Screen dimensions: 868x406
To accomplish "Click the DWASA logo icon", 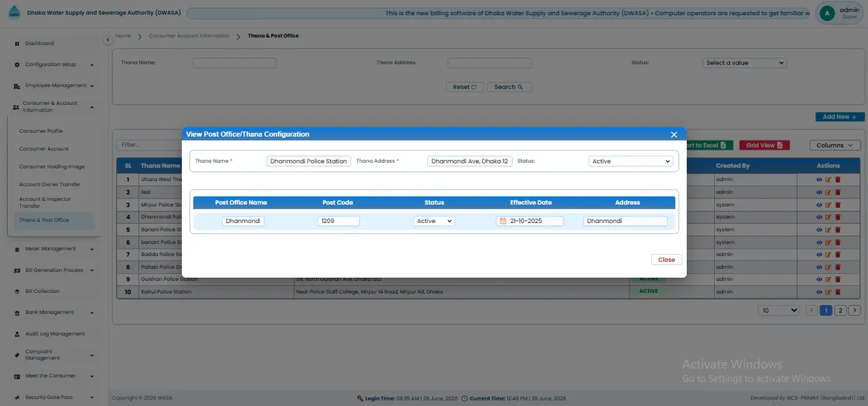I will (14, 13).
